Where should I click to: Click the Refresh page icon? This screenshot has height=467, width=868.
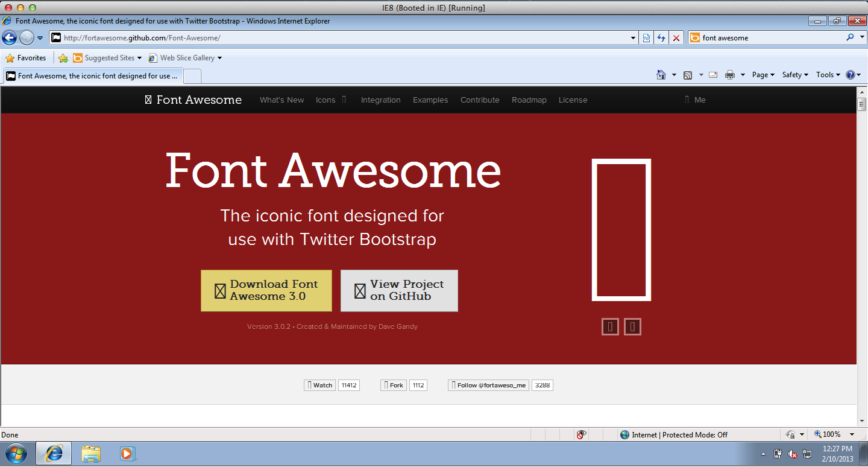pos(661,37)
